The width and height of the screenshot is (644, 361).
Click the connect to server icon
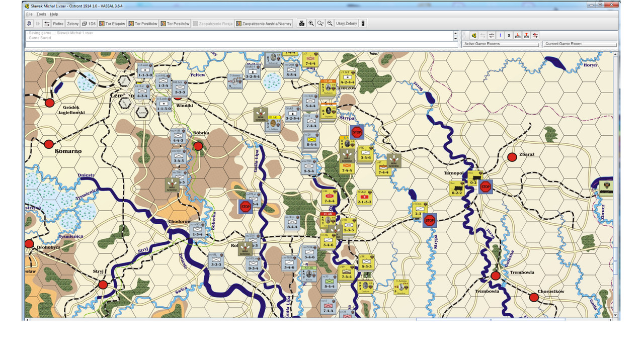473,36
